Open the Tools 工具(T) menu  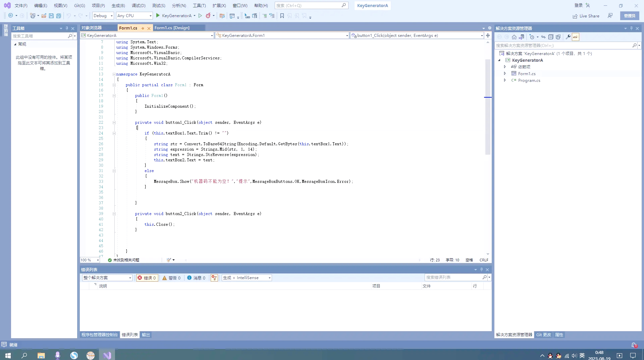[x=199, y=6]
